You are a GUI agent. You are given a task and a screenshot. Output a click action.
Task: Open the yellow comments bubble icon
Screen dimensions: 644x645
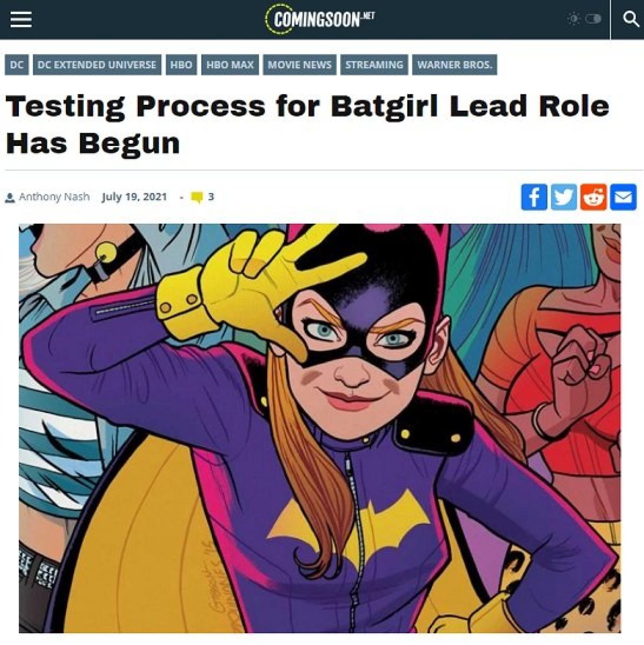pyautogui.click(x=197, y=197)
